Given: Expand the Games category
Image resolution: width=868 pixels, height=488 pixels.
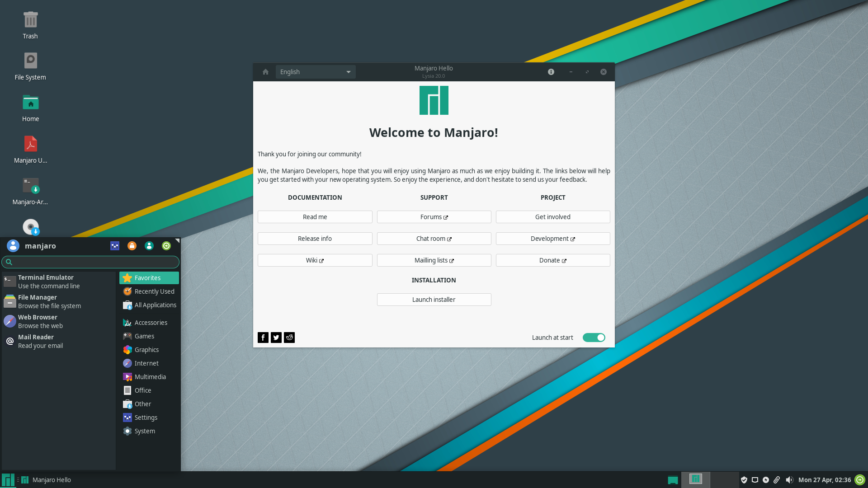Looking at the screenshot, I should point(144,336).
